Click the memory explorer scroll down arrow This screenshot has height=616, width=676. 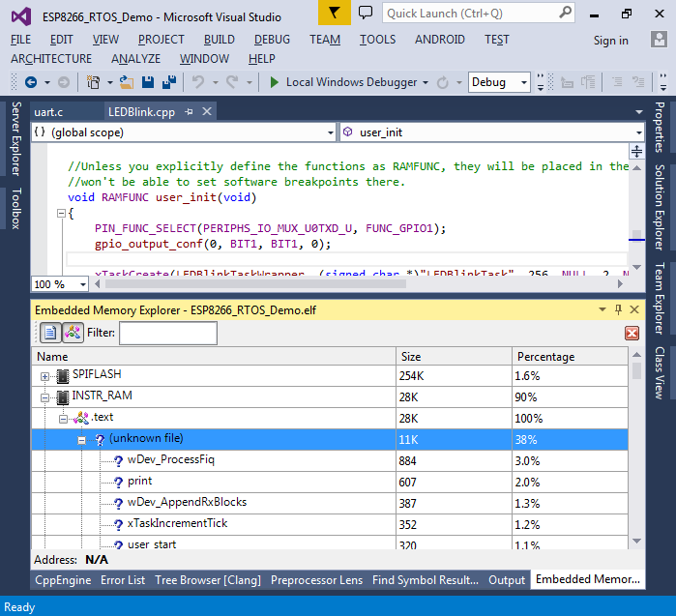tap(636, 541)
